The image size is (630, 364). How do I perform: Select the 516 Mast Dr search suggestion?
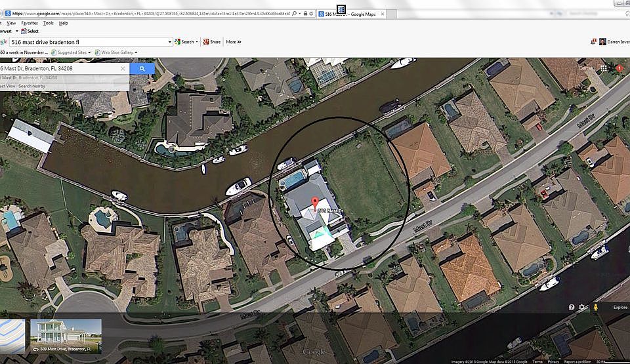pyautogui.click(x=64, y=78)
